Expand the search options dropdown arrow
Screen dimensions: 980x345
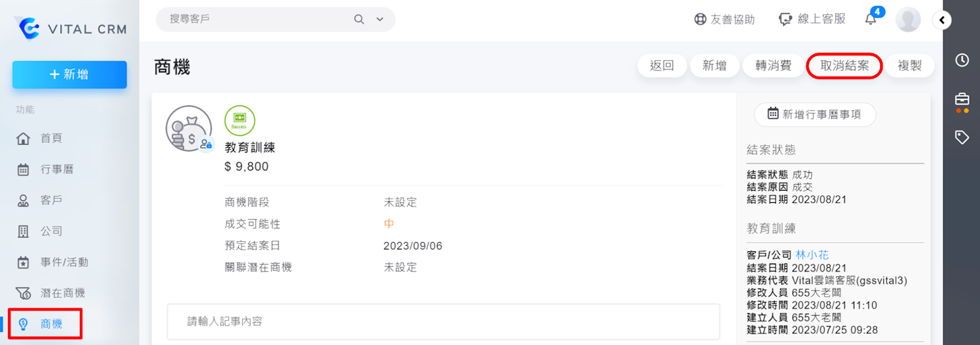380,20
